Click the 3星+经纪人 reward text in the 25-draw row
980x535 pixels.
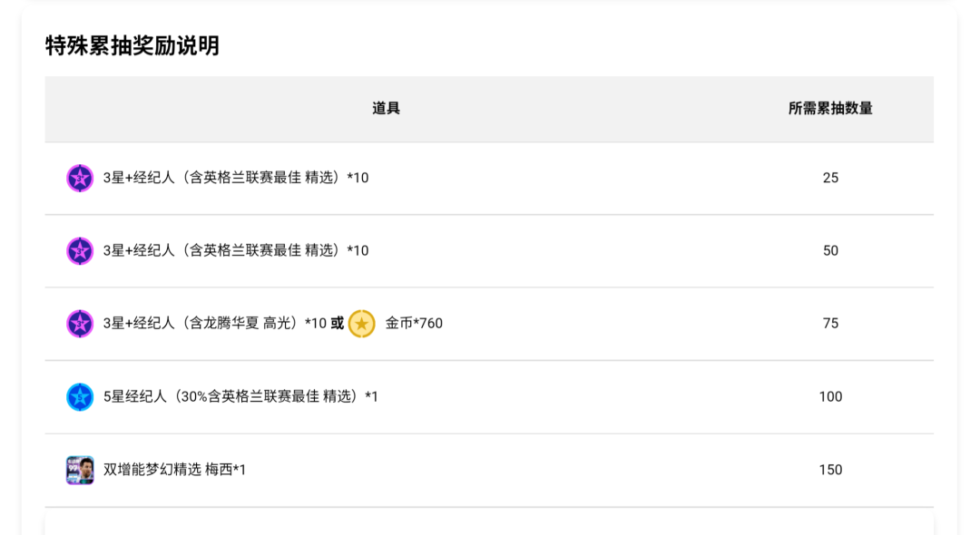pyautogui.click(x=236, y=178)
